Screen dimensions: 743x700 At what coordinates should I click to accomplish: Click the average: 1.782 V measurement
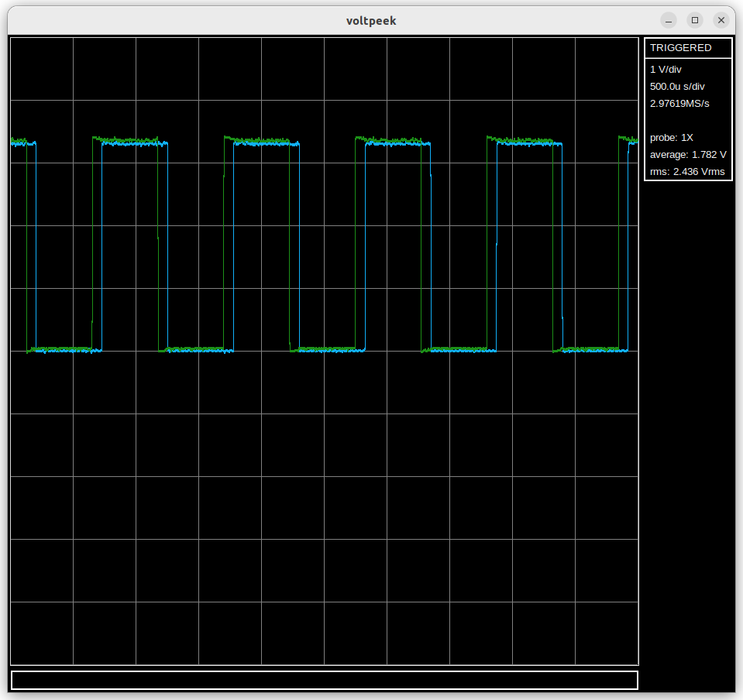point(688,155)
